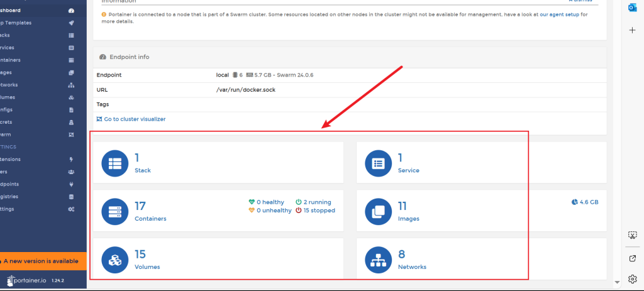644x291 pixels.
Task: Click the Swarm icon in left sidebar
Action: tap(71, 135)
